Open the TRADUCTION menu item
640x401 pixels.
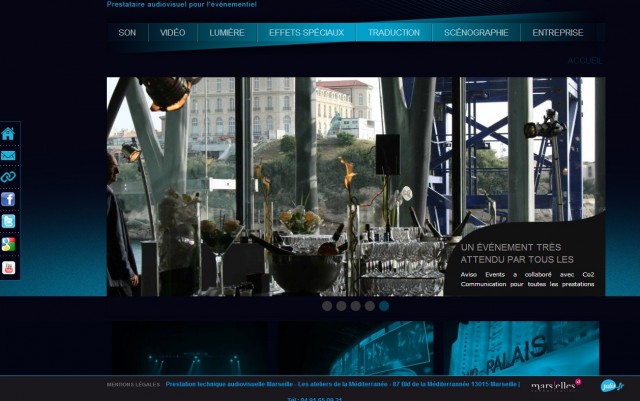394,33
